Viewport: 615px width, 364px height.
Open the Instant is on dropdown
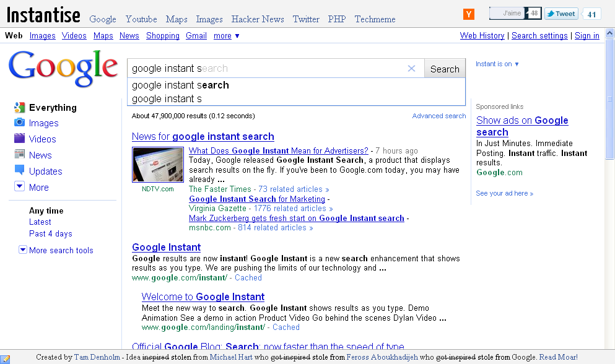(497, 64)
